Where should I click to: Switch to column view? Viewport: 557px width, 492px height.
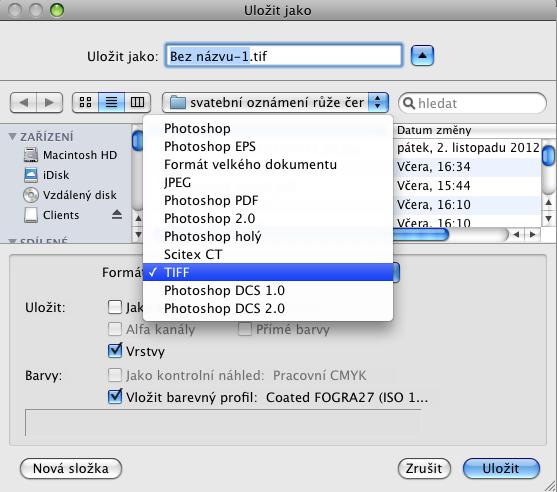tap(137, 103)
